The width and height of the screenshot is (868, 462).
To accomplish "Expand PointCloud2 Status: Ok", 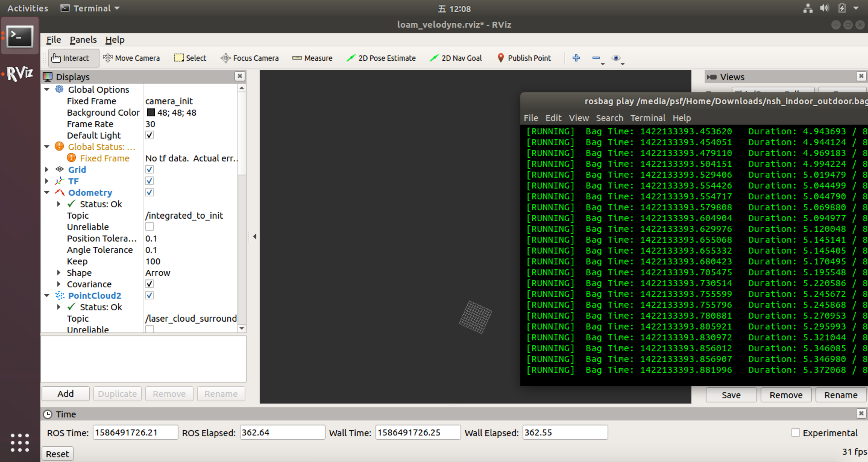I will pyautogui.click(x=59, y=307).
